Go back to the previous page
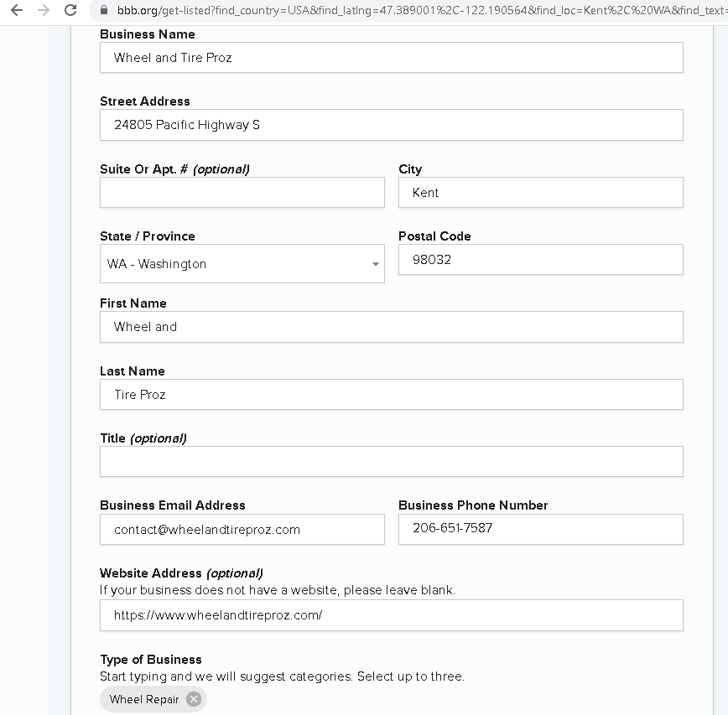The image size is (728, 715). click(x=17, y=10)
